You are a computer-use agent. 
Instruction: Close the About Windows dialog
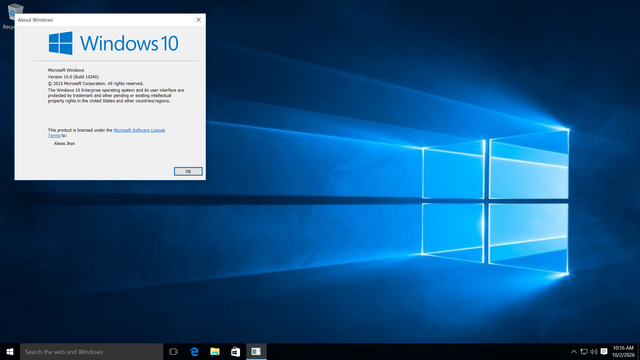click(199, 20)
